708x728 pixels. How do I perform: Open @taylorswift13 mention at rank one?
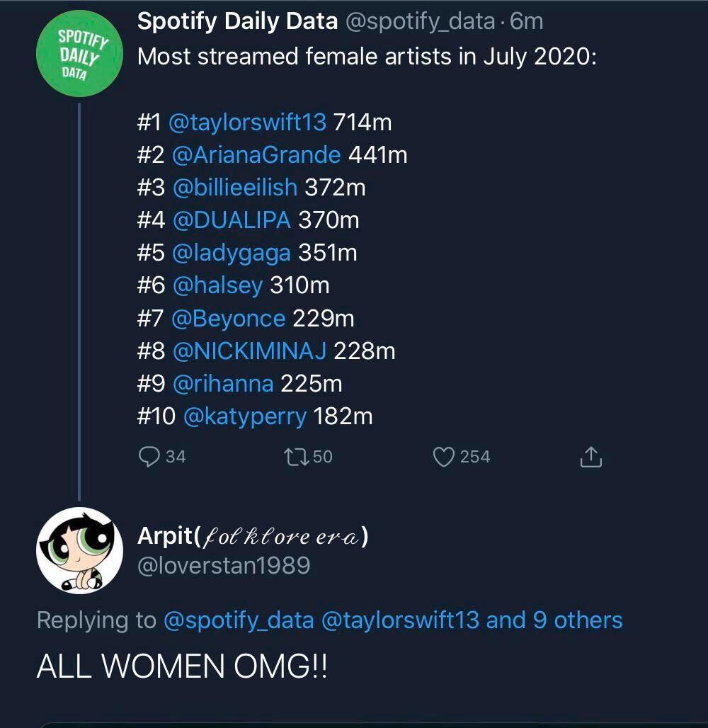pyautogui.click(x=247, y=123)
